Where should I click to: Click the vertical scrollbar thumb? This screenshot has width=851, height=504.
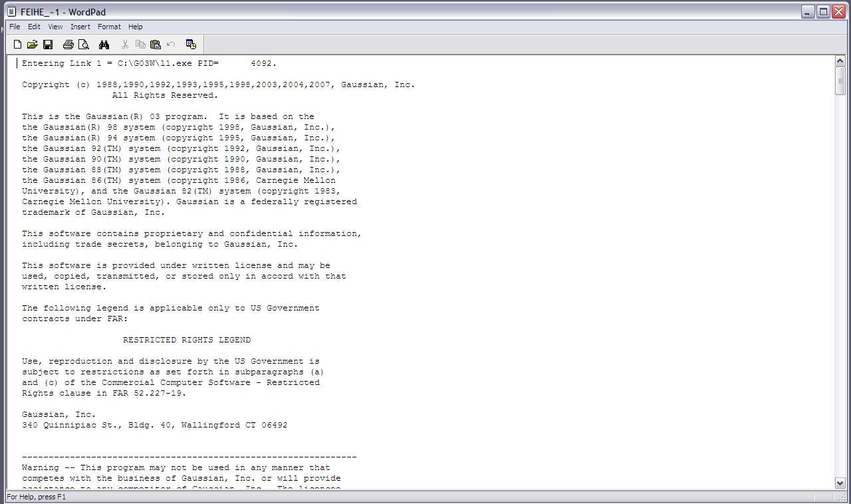(x=840, y=81)
